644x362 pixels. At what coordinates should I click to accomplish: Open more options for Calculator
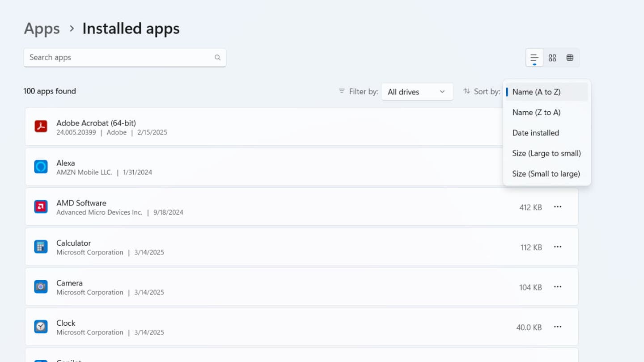[557, 247]
